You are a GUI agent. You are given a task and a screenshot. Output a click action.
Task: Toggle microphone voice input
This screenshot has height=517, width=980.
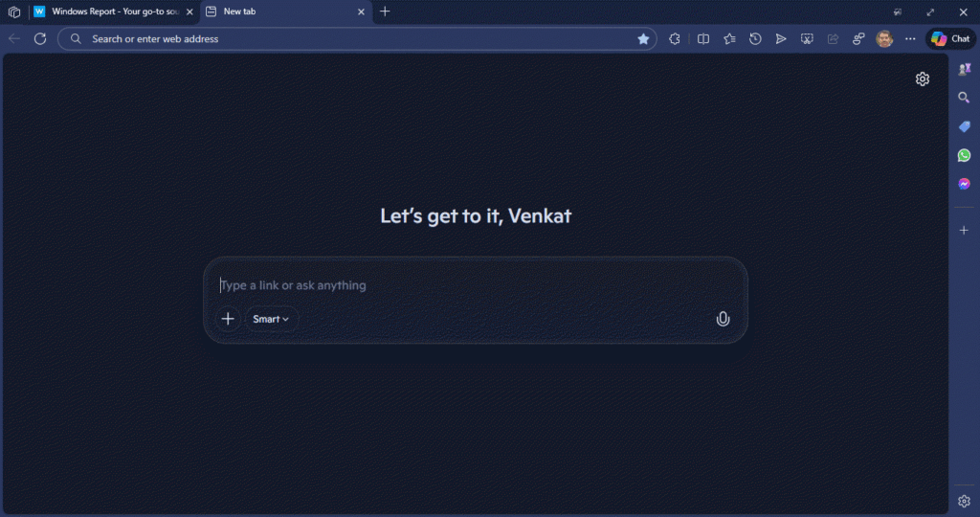pyautogui.click(x=723, y=319)
